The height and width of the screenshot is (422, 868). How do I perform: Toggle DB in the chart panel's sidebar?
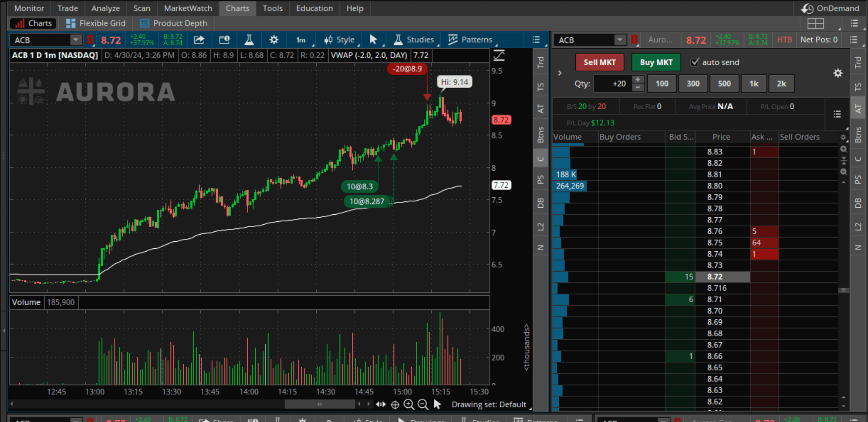pyautogui.click(x=540, y=203)
